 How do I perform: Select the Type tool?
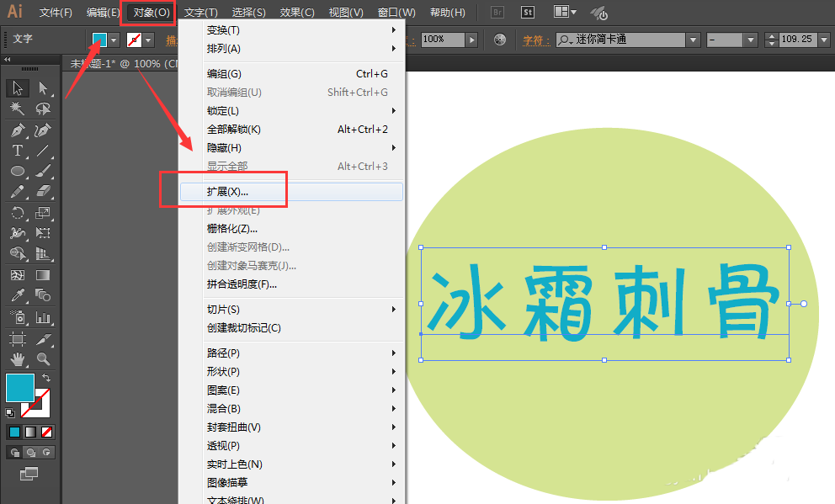pyautogui.click(x=18, y=151)
